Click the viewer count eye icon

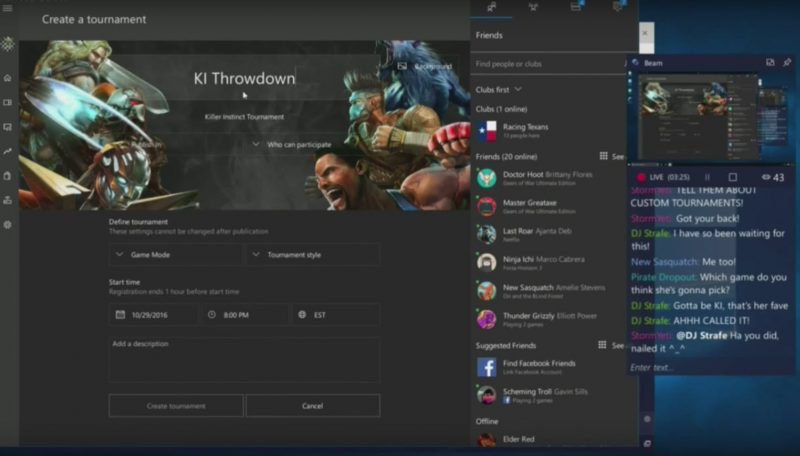coord(766,177)
